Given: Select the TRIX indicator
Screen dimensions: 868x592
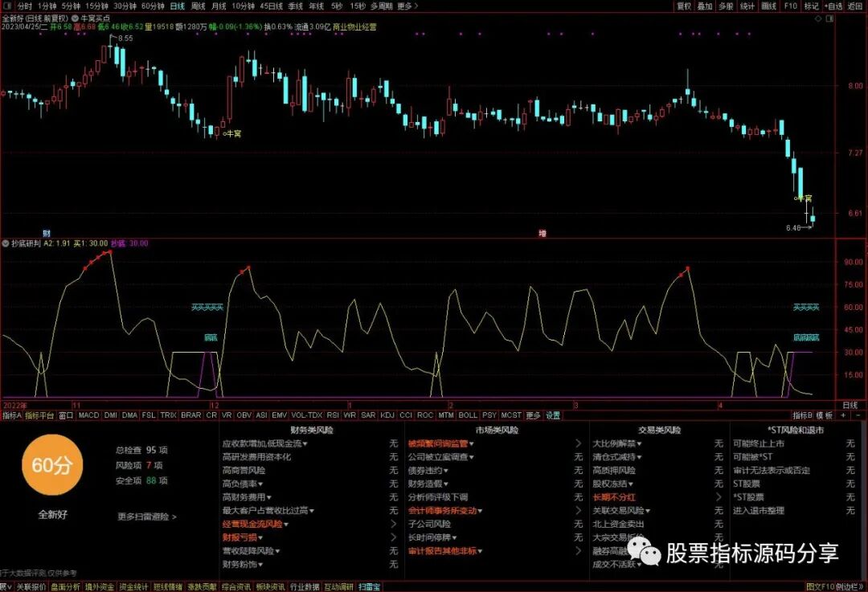Looking at the screenshot, I should [x=168, y=415].
